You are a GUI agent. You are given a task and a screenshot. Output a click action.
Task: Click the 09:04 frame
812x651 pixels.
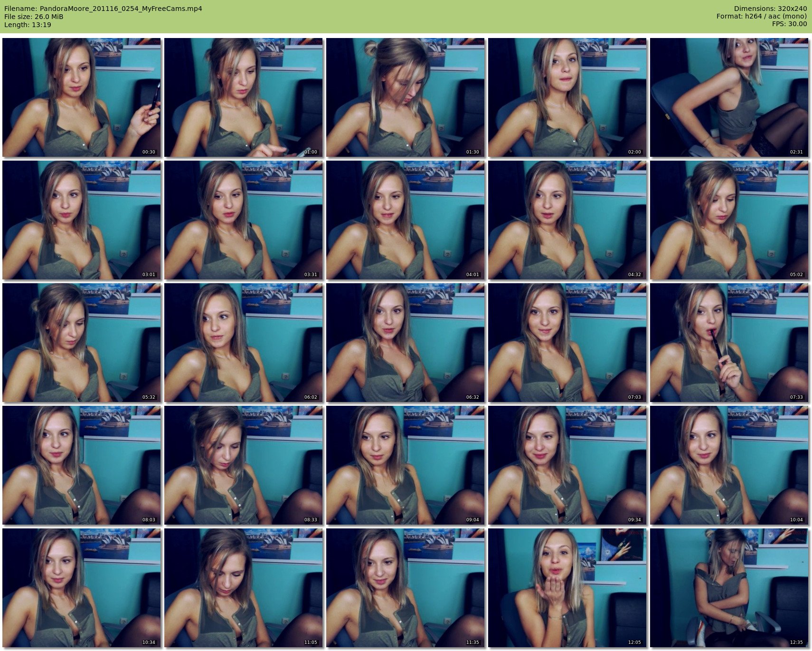click(405, 465)
